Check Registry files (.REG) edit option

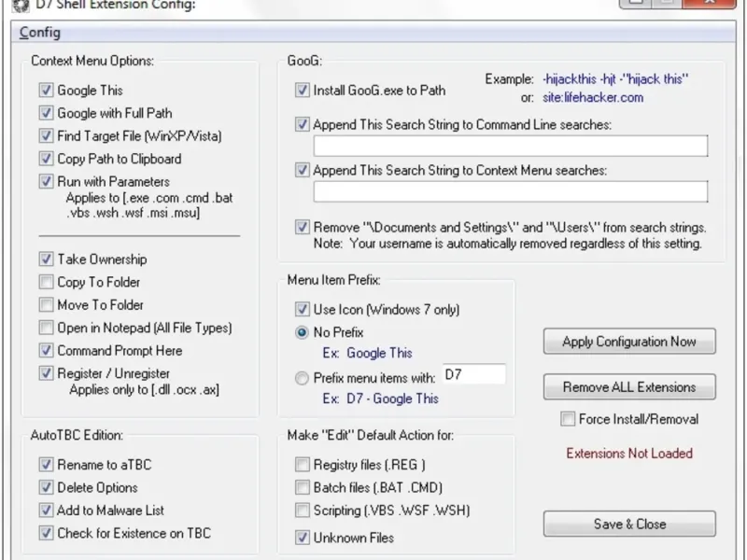coord(302,464)
